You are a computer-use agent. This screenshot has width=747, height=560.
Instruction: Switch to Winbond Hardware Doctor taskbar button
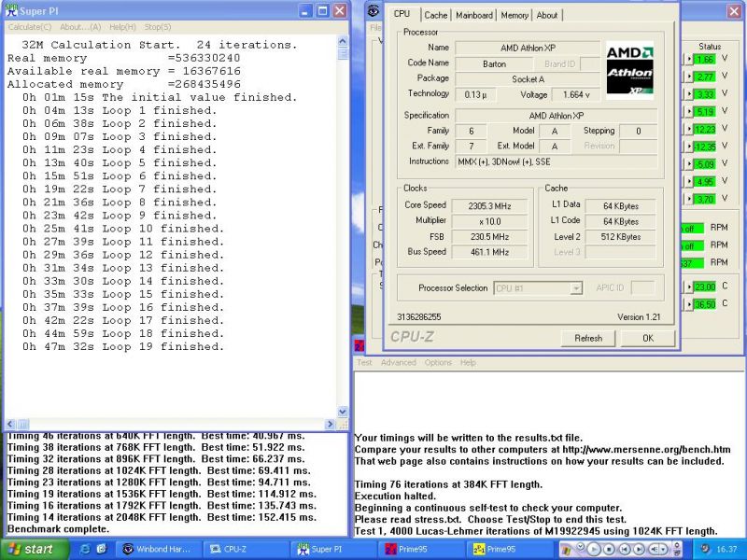click(158, 549)
